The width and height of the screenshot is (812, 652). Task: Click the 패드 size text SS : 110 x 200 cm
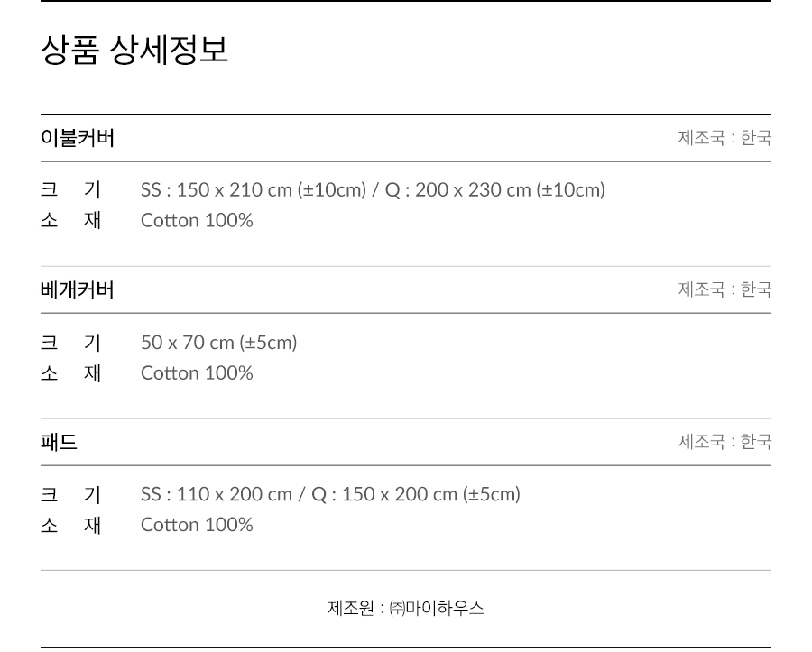(330, 494)
